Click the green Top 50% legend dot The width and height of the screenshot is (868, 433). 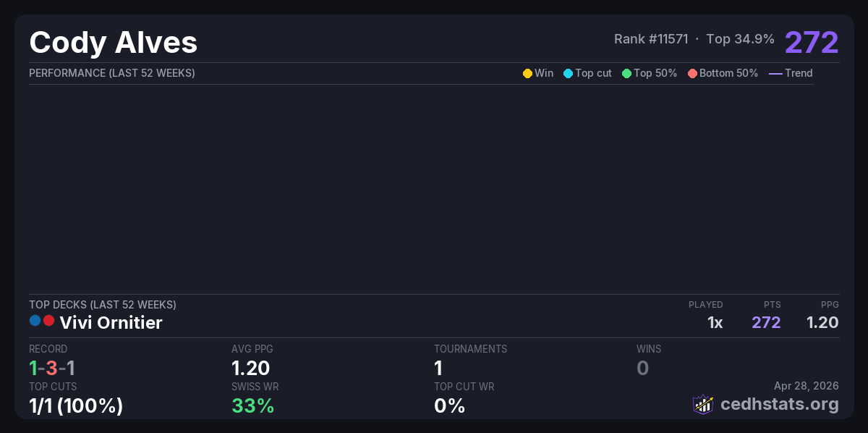pos(626,73)
